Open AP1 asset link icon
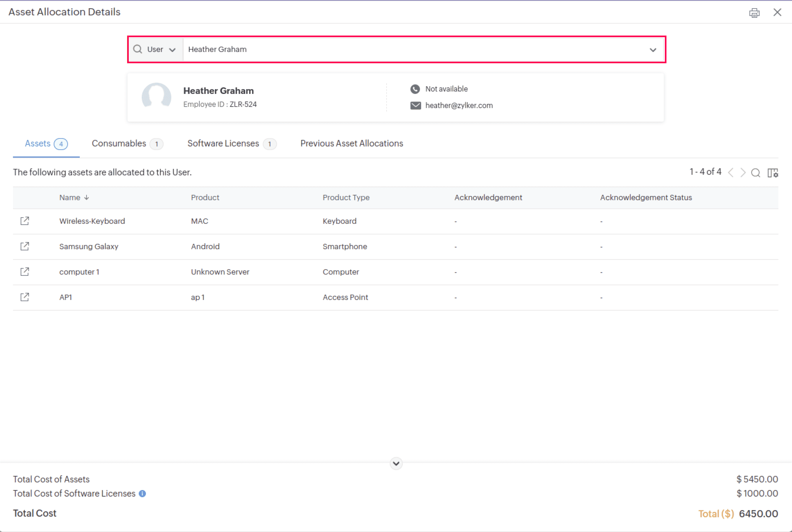 25,297
